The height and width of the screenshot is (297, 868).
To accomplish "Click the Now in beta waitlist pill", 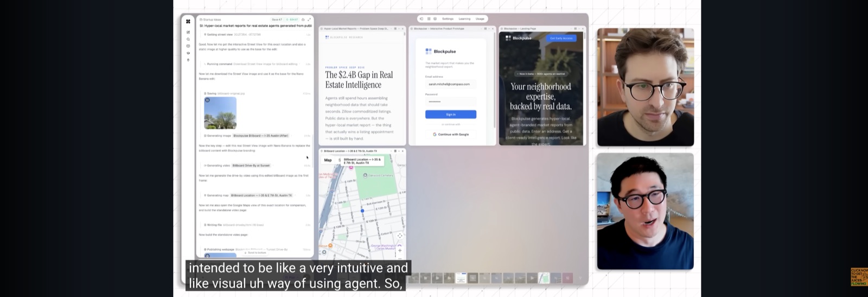I will tap(541, 74).
